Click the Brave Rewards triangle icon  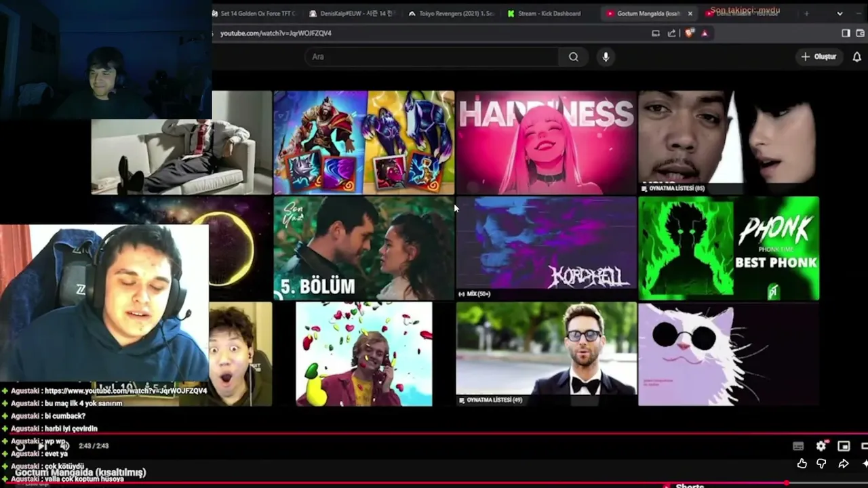point(705,33)
